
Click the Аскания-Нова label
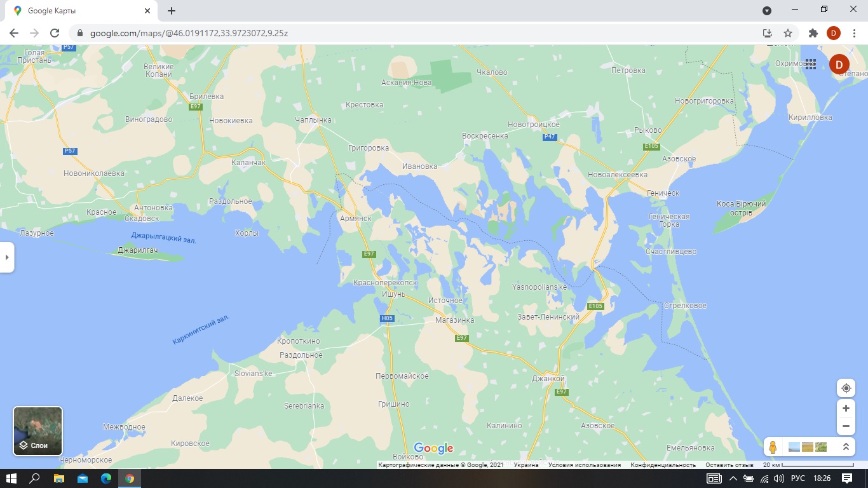coord(407,83)
